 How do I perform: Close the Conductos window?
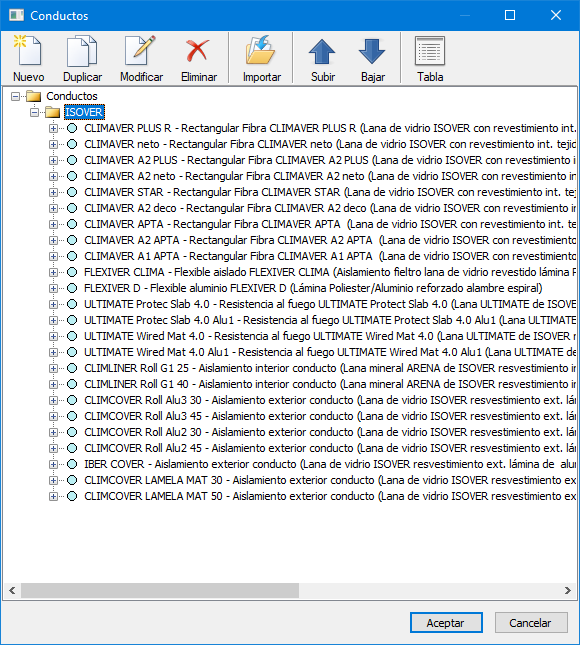(x=556, y=16)
